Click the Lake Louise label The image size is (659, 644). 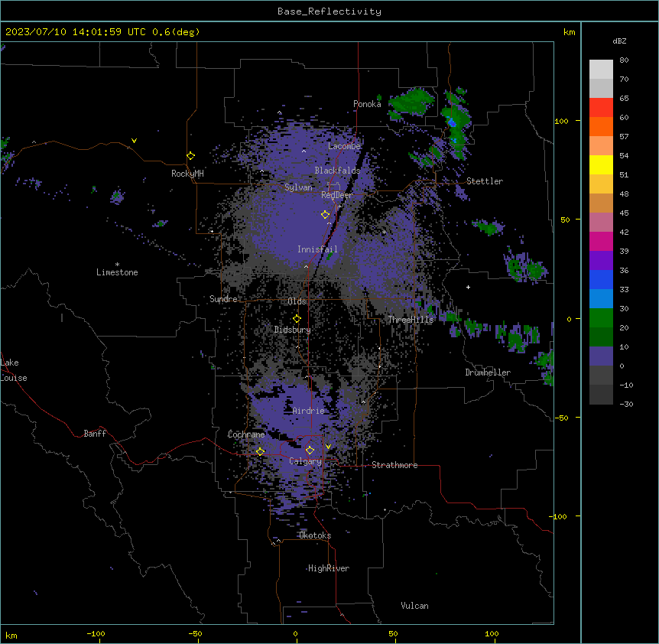point(14,370)
